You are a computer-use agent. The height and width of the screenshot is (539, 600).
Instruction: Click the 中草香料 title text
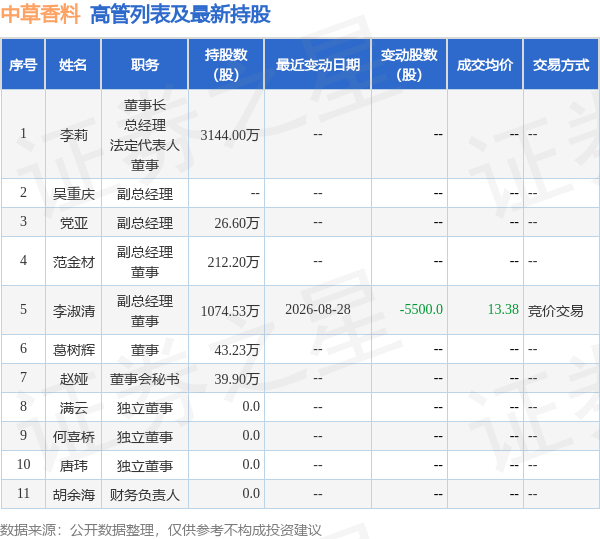click(40, 14)
